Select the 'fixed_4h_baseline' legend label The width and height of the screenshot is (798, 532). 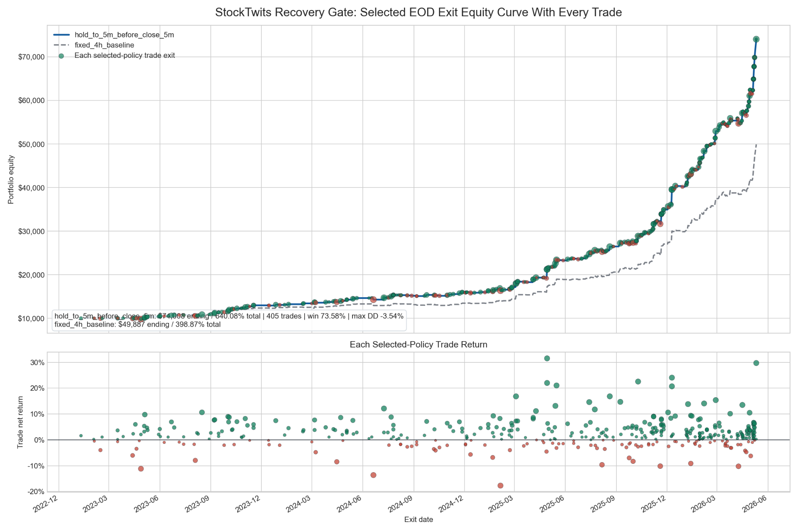pyautogui.click(x=104, y=45)
